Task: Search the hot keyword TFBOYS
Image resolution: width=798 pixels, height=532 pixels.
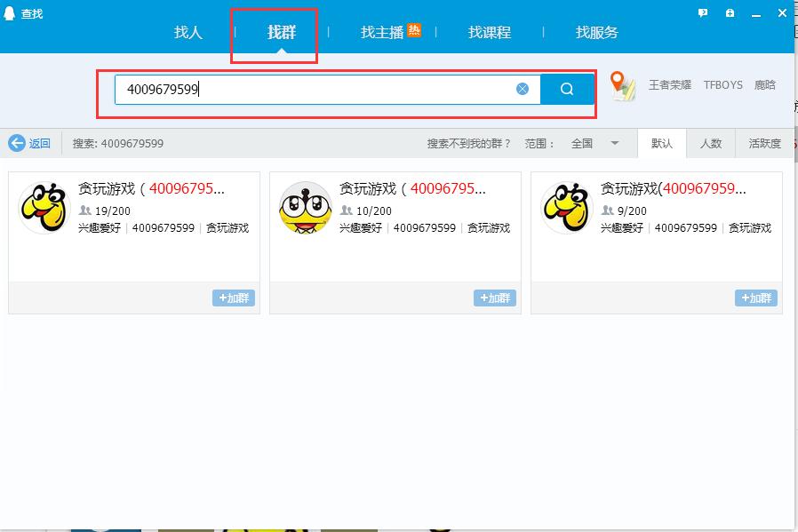Action: click(722, 85)
